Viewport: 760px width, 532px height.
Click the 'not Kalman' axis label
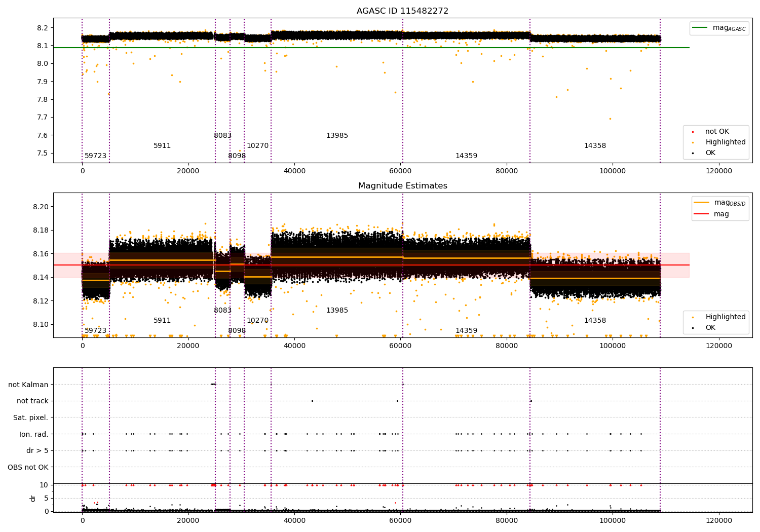point(28,385)
